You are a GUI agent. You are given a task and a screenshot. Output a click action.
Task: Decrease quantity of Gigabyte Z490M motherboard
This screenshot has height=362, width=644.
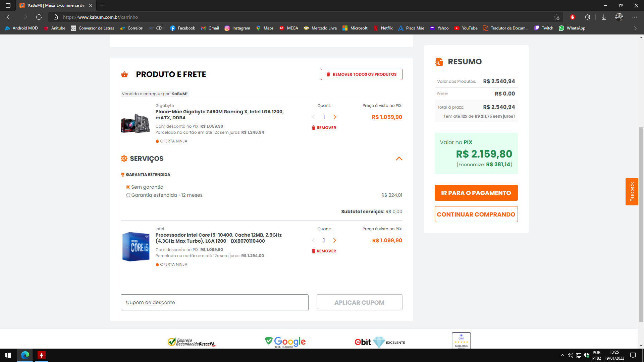(x=313, y=117)
